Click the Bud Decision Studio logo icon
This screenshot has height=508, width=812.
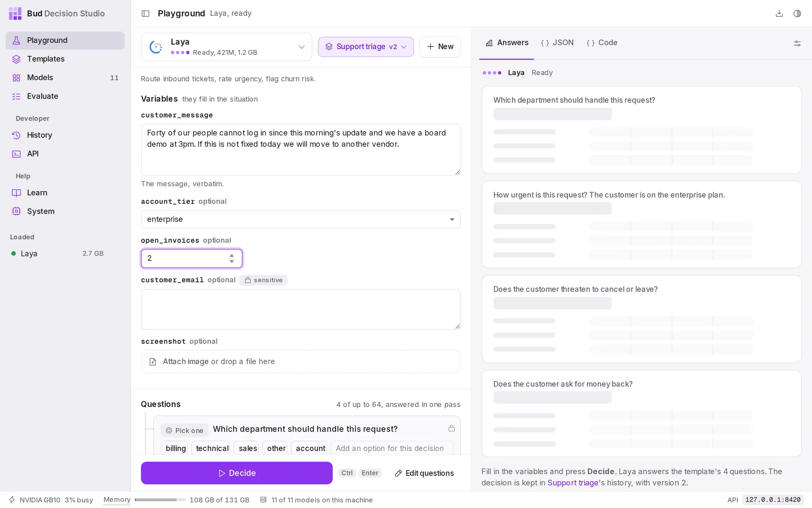15,13
